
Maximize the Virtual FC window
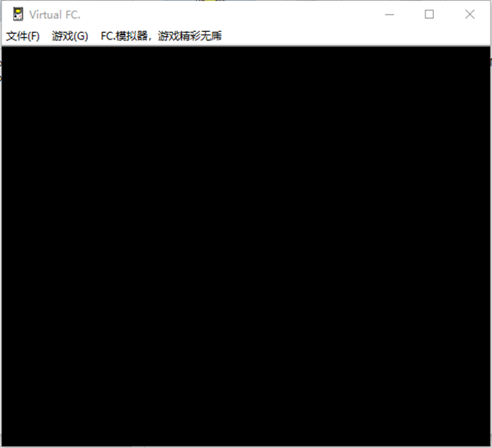point(429,14)
